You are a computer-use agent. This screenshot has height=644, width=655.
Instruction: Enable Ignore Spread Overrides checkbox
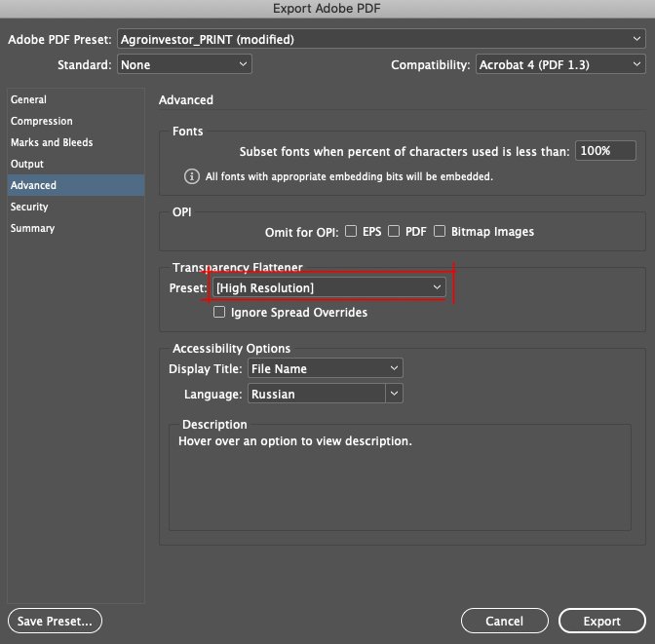219,313
